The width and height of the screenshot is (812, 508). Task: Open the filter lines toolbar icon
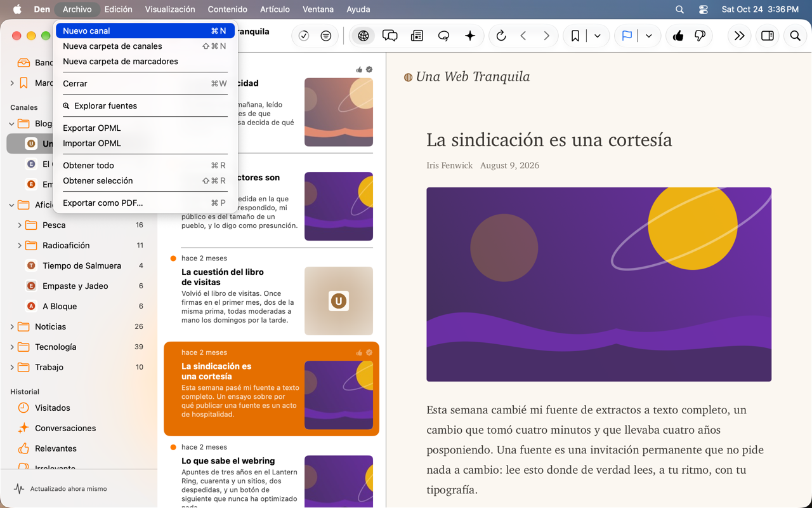click(326, 36)
